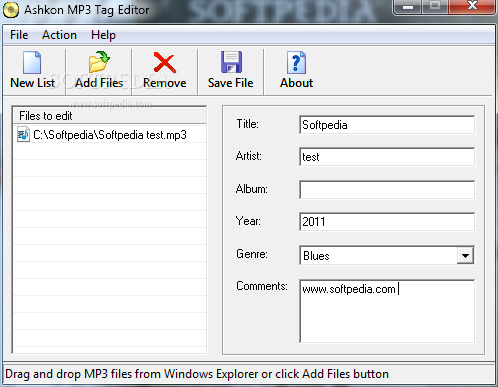Click the red X Remove icon
The image size is (498, 387).
click(165, 62)
